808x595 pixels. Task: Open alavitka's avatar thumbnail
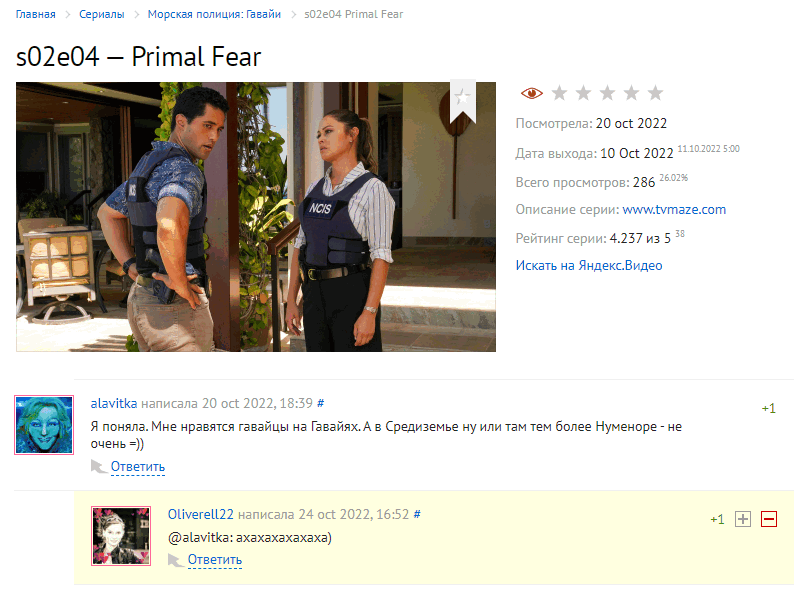44,425
